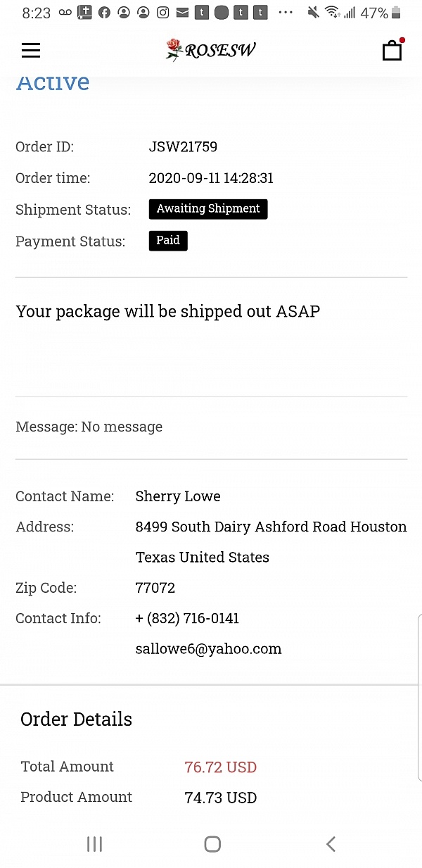Tap the email notification icon
Screen dimensions: 422x868
(x=182, y=13)
